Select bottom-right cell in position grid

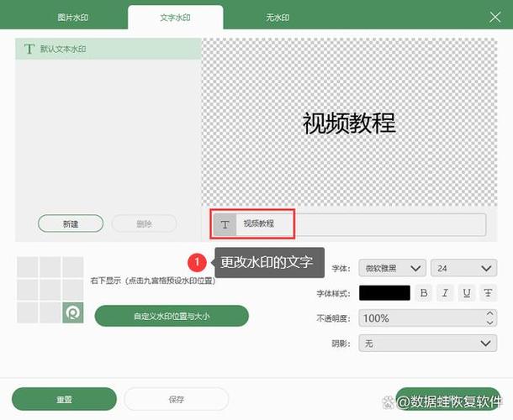coord(72,312)
